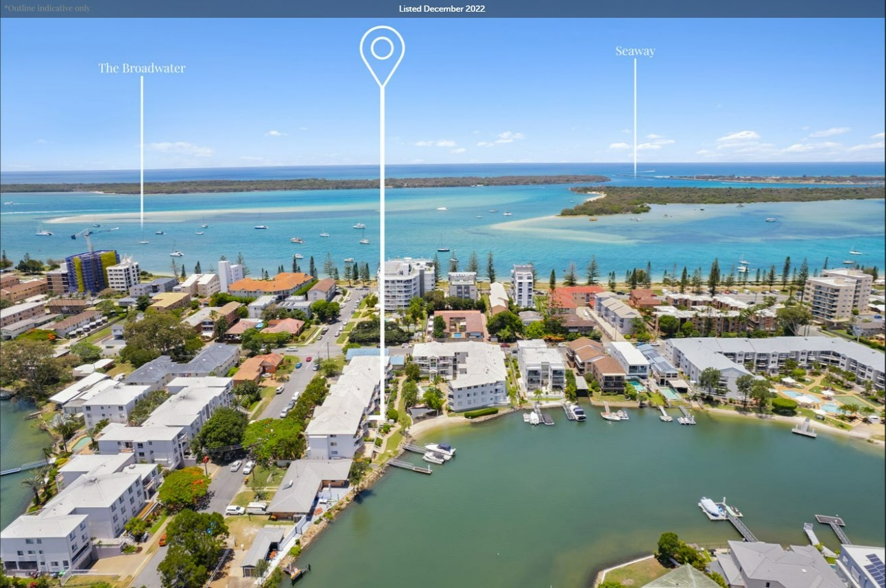
Task: Select "The Broadwater" label
Action: (142, 68)
